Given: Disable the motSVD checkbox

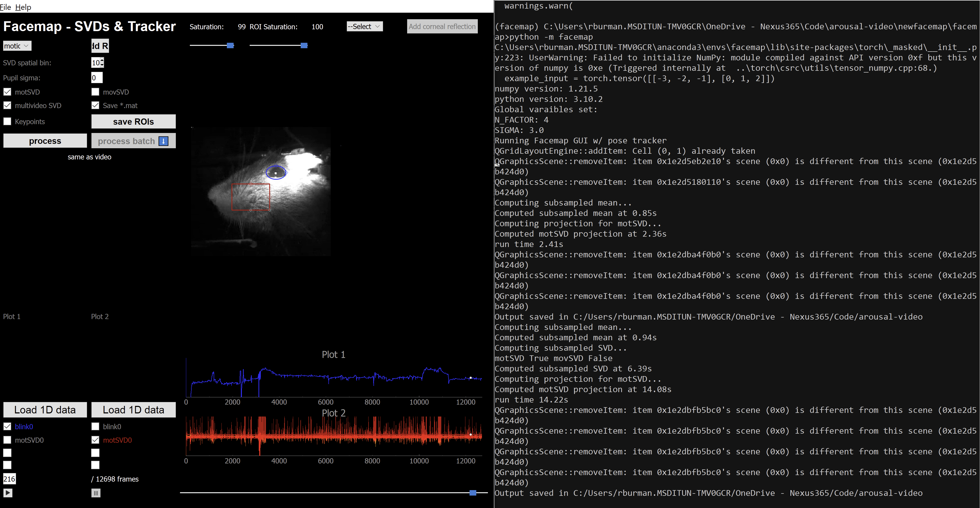Looking at the screenshot, I should click(7, 92).
